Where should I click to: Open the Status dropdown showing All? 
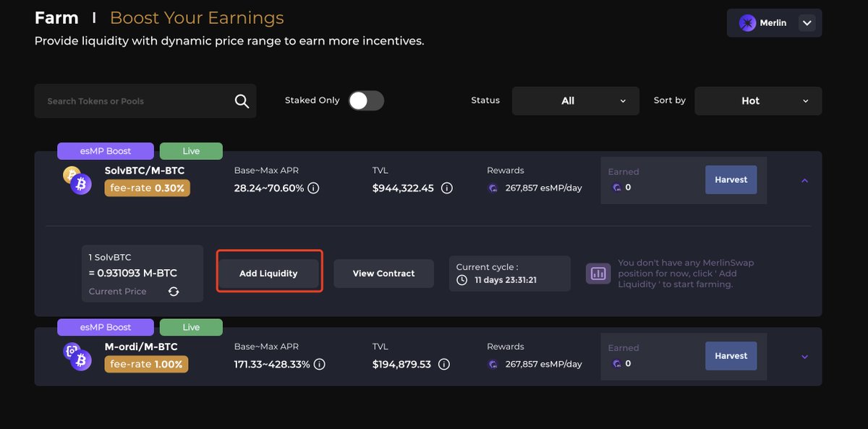click(x=576, y=101)
